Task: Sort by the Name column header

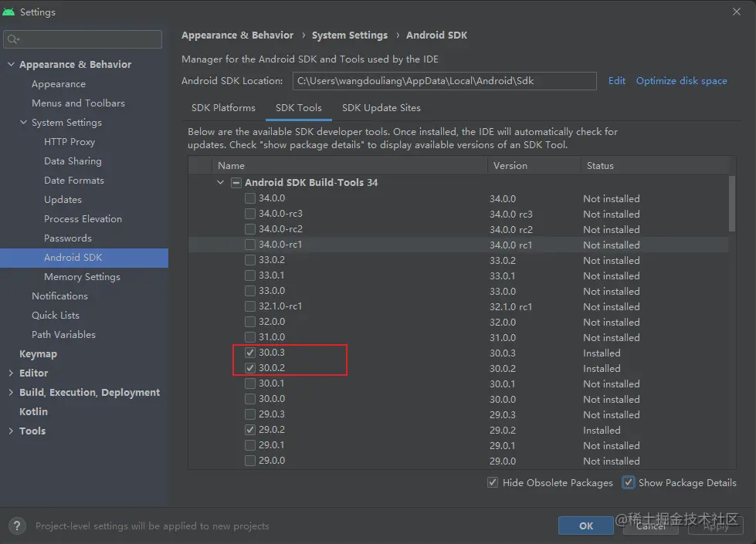Action: (x=350, y=165)
